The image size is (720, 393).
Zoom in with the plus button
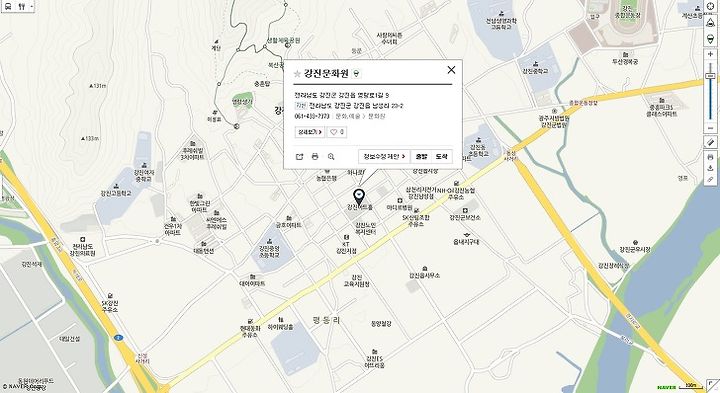710,54
